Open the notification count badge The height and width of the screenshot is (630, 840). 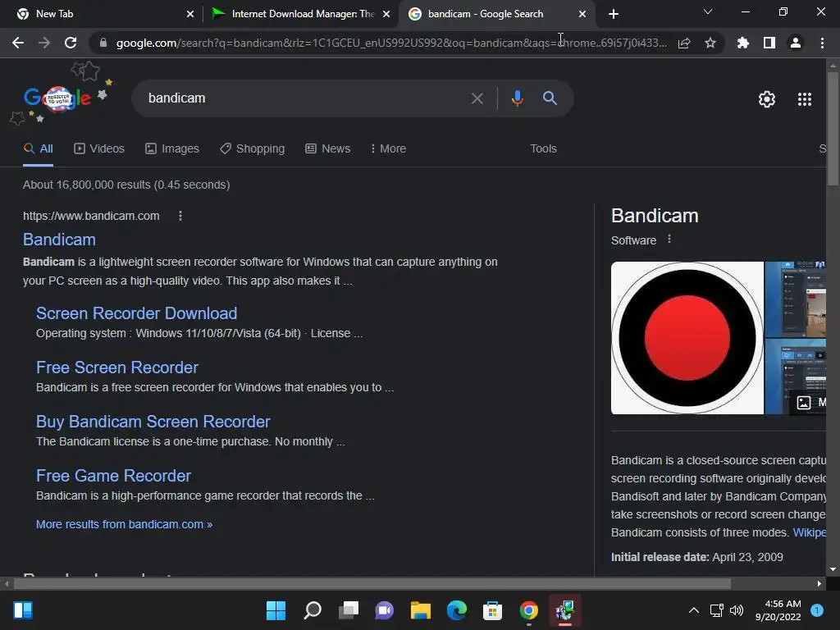(817, 610)
